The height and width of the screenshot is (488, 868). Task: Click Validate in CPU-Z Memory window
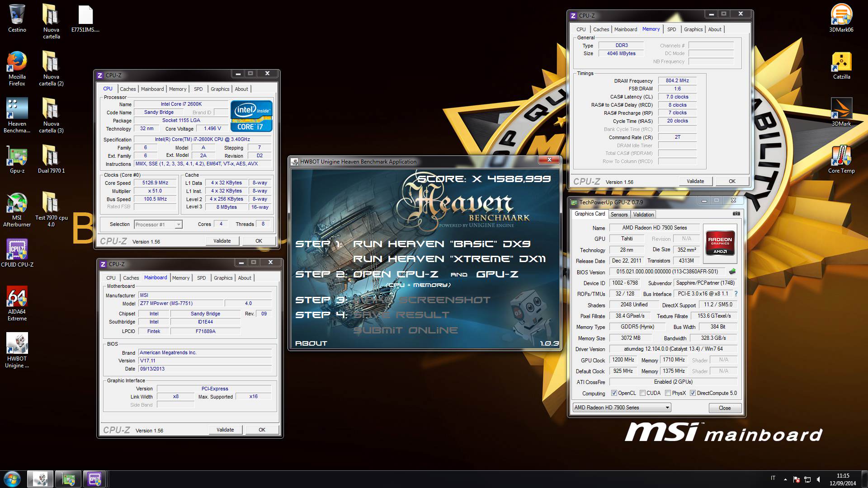click(x=695, y=181)
